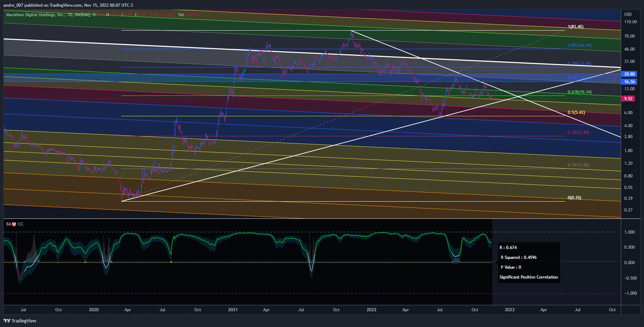Image resolution: width=644 pixels, height=327 pixels.
Task: Click the 6.00 price axis tick
Action: (628, 113)
